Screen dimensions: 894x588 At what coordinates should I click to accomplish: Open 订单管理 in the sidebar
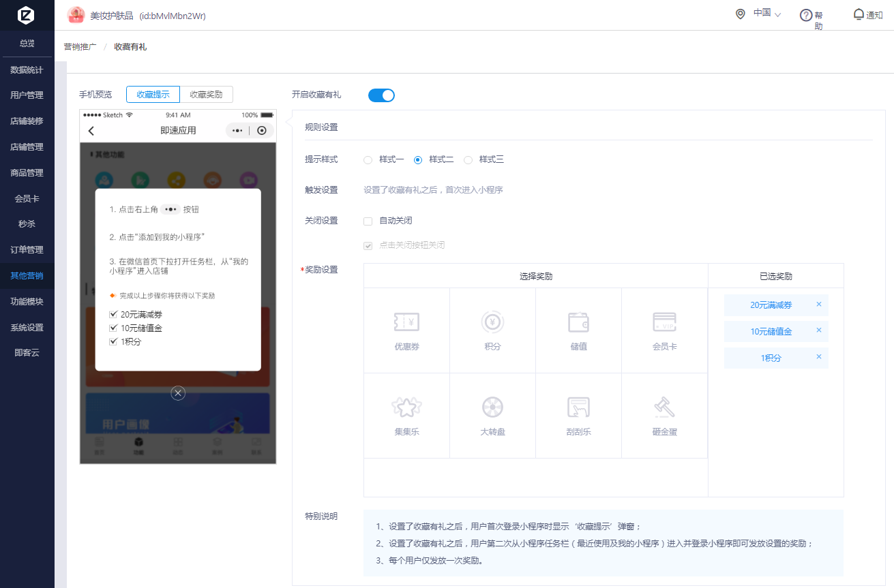coord(27,250)
